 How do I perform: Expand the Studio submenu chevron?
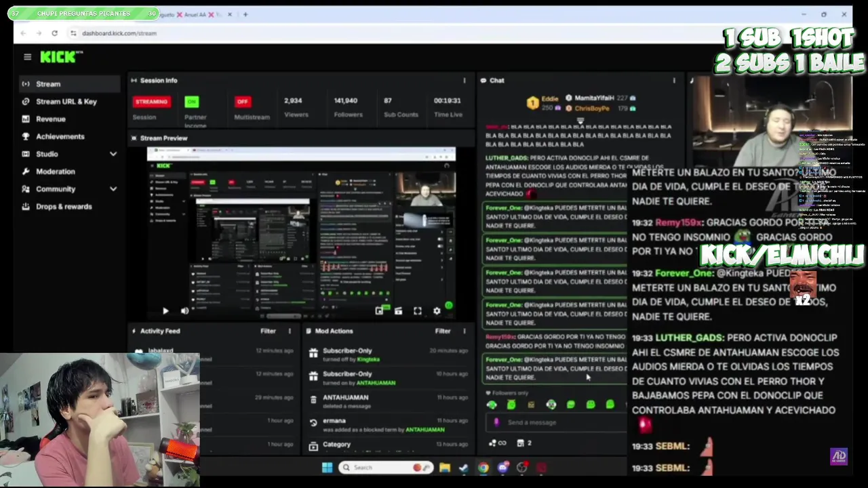(113, 155)
